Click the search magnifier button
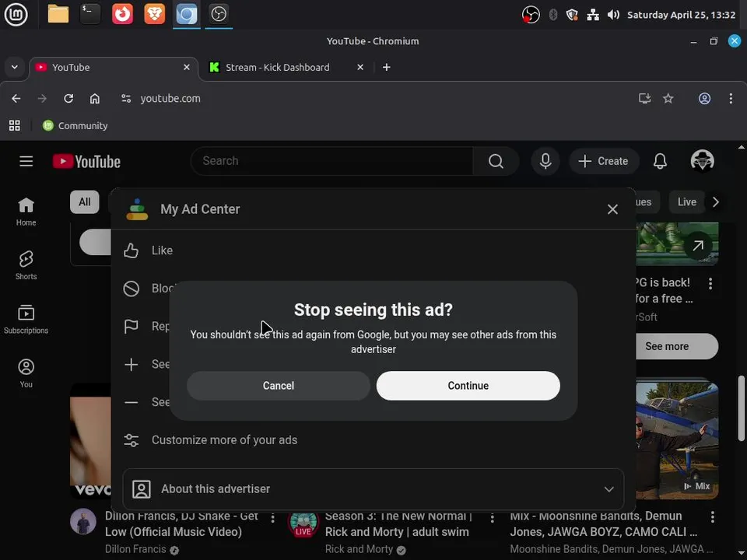 (496, 162)
